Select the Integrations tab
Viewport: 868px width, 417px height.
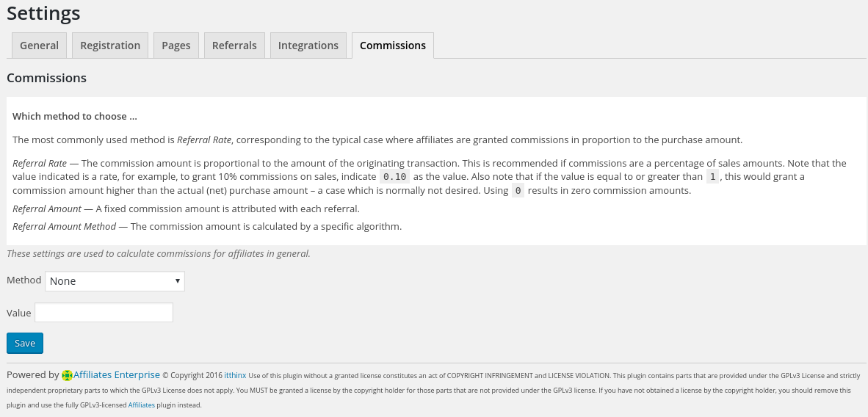308,46
